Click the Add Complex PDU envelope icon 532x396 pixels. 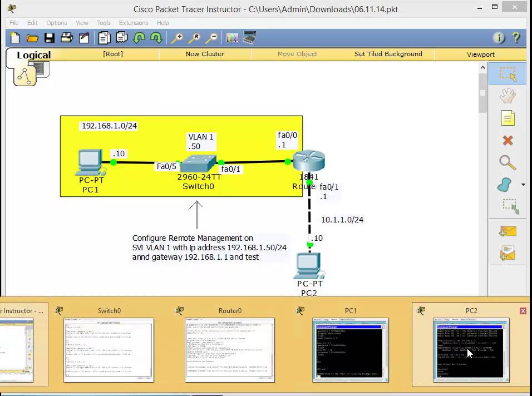[x=508, y=254]
